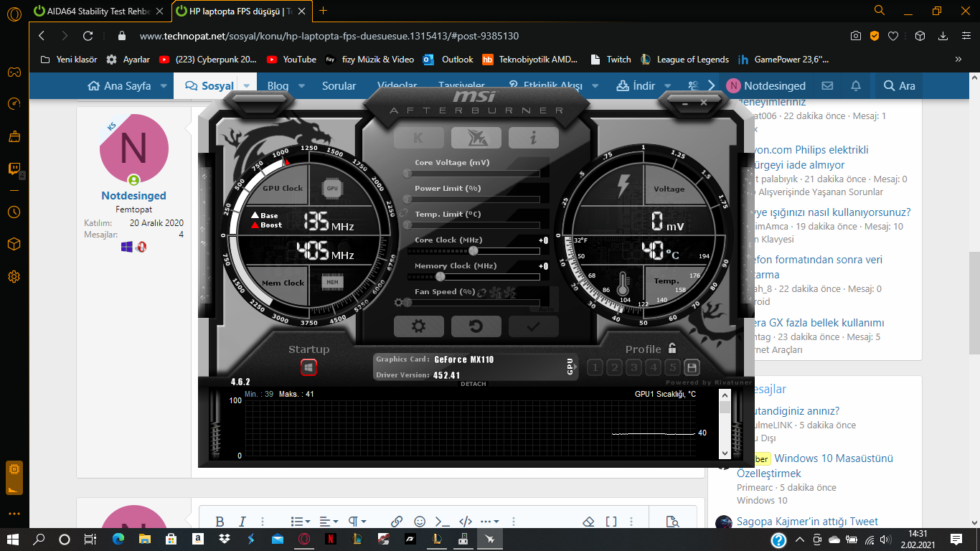This screenshot has width=980, height=551.
Task: Open the Ana Sayfa home tab
Action: point(119,85)
